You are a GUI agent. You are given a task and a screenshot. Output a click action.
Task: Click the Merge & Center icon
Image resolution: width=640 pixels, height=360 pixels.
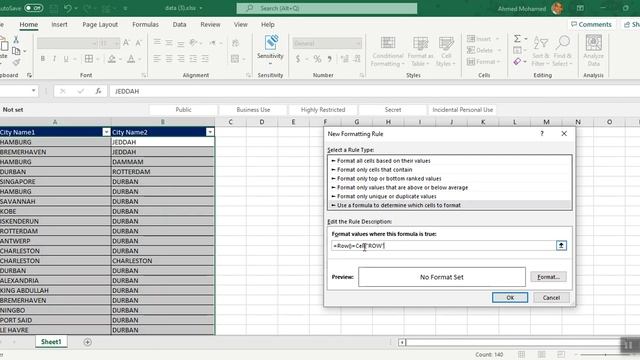pyautogui.click(x=235, y=59)
